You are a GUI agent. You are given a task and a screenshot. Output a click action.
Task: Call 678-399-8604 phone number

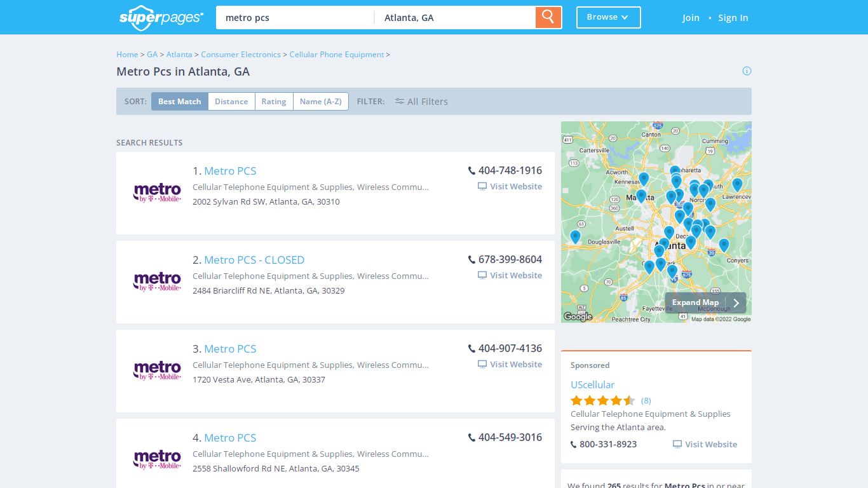coord(510,259)
